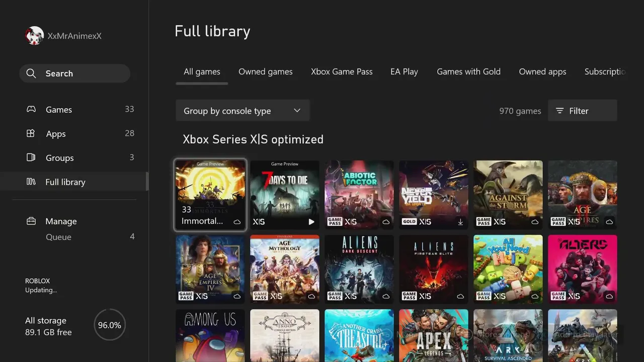Image resolution: width=644 pixels, height=362 pixels.
Task: Switch to the EA Play tab
Action: tap(404, 71)
